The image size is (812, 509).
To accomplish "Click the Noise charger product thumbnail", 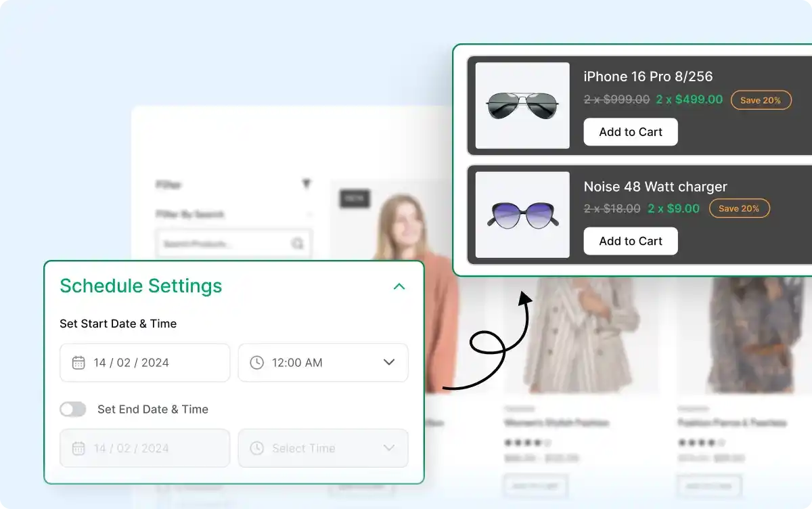I will tap(522, 215).
